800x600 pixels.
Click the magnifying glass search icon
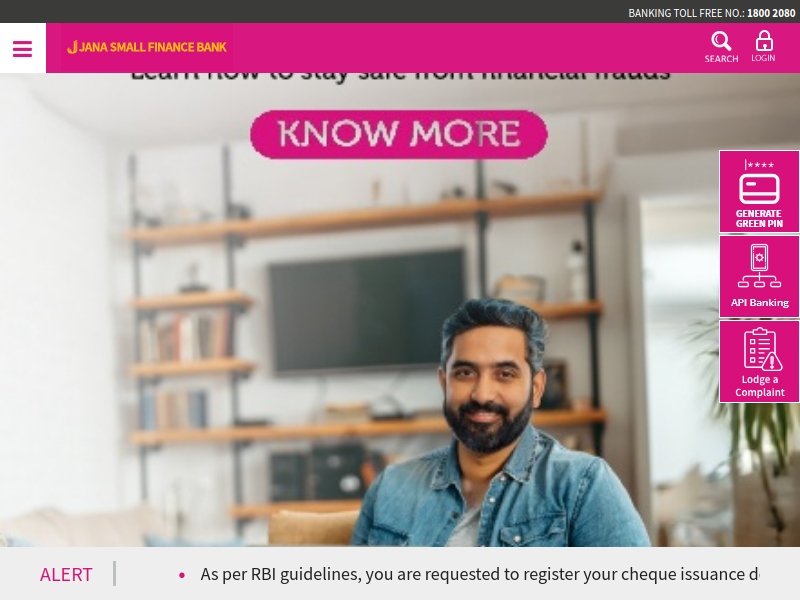pyautogui.click(x=721, y=41)
